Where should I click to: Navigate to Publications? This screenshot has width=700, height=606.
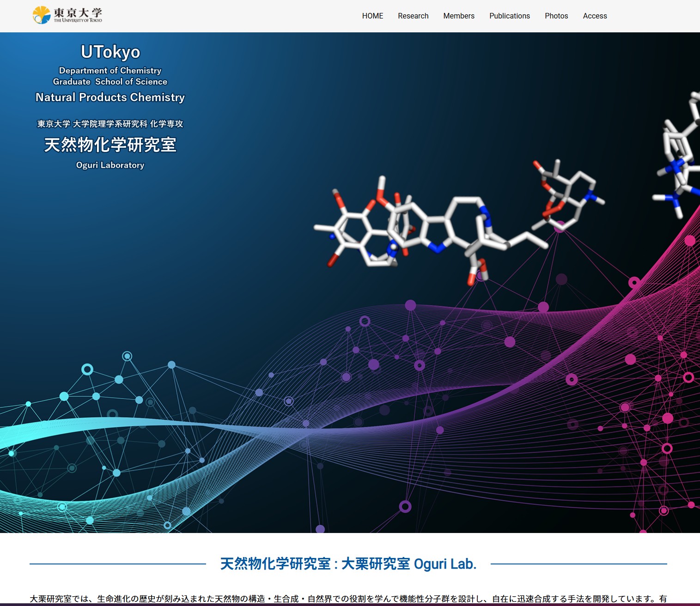[509, 16]
